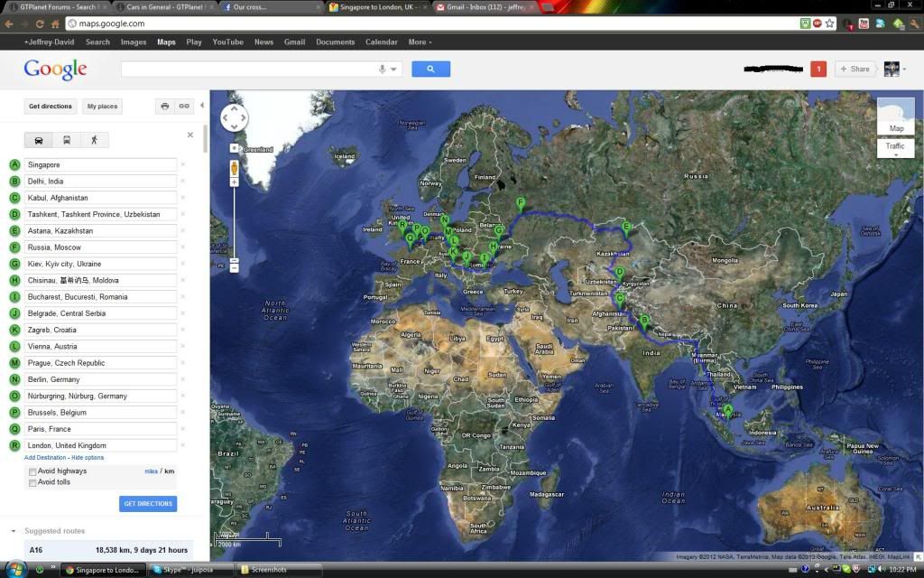Image resolution: width=924 pixels, height=578 pixels.
Task: Switch to the Facebook Our cross tab
Action: [273, 7]
